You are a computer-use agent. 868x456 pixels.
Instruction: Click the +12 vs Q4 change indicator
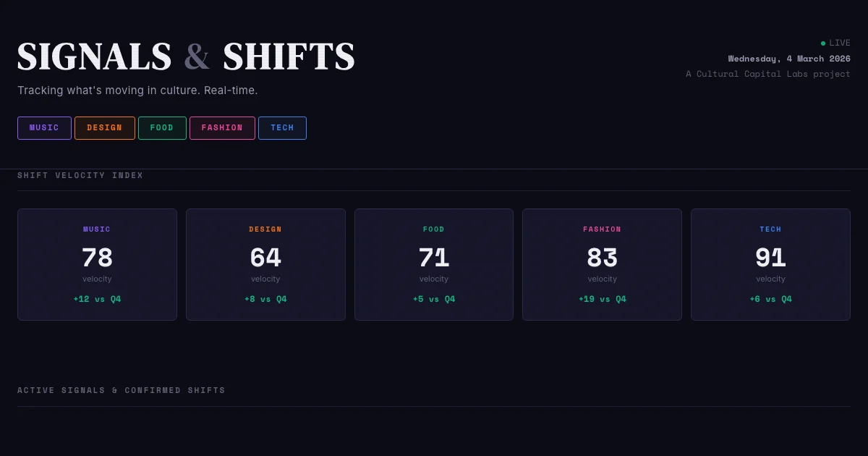pyautogui.click(x=97, y=299)
